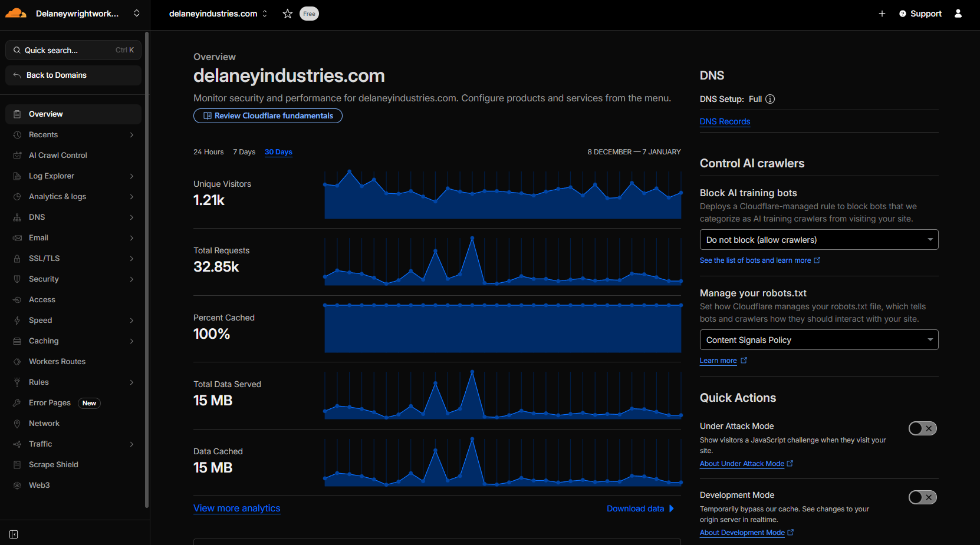Click Download data for analytics

pyautogui.click(x=635, y=508)
